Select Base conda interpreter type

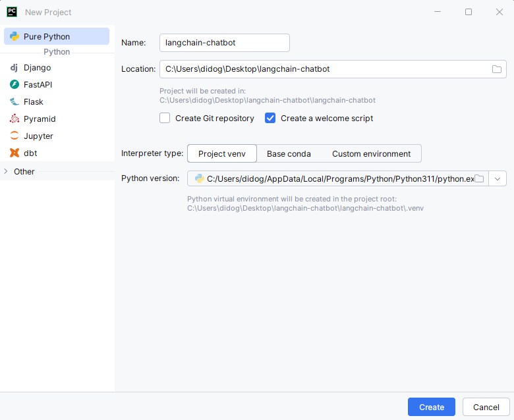tap(289, 153)
